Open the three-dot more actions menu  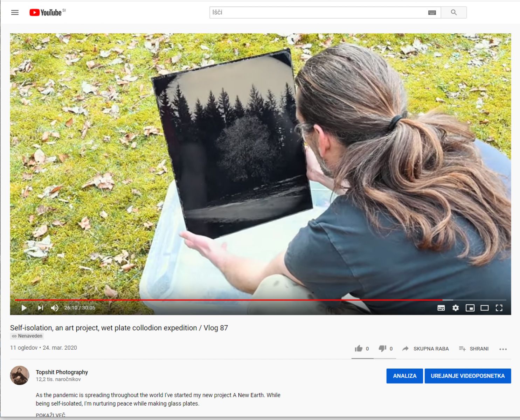[503, 349]
